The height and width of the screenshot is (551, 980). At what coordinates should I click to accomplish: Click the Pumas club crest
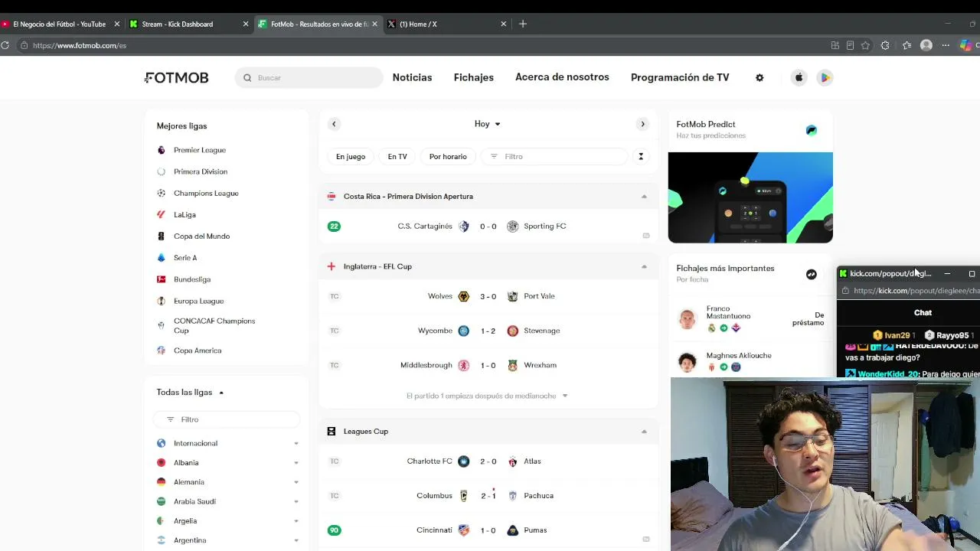click(x=513, y=530)
